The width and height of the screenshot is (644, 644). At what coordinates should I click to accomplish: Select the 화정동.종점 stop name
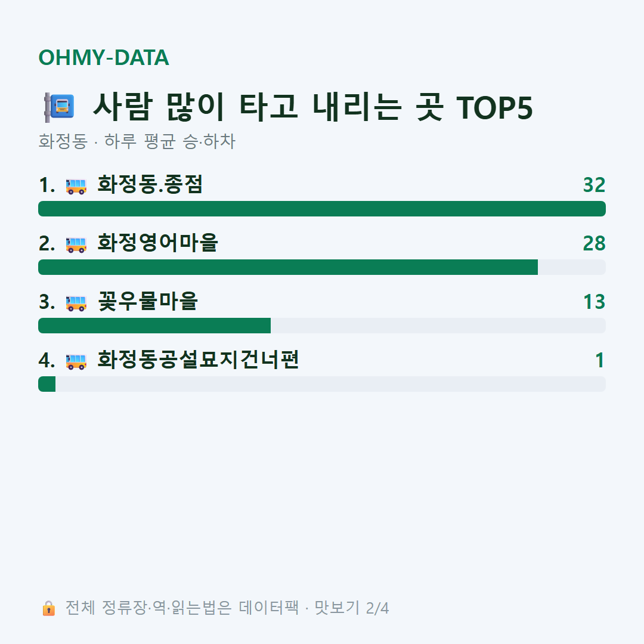150,184
